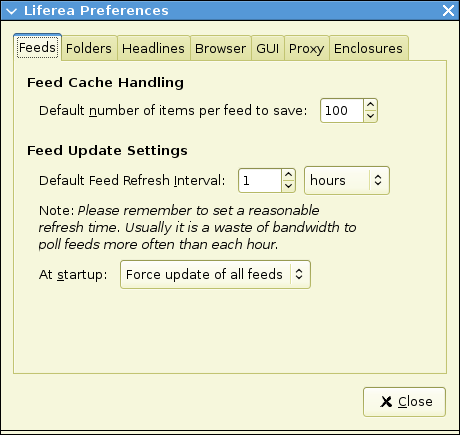The width and height of the screenshot is (460, 435).
Task: Click the window menu chevron in title bar
Action: pos(11,11)
